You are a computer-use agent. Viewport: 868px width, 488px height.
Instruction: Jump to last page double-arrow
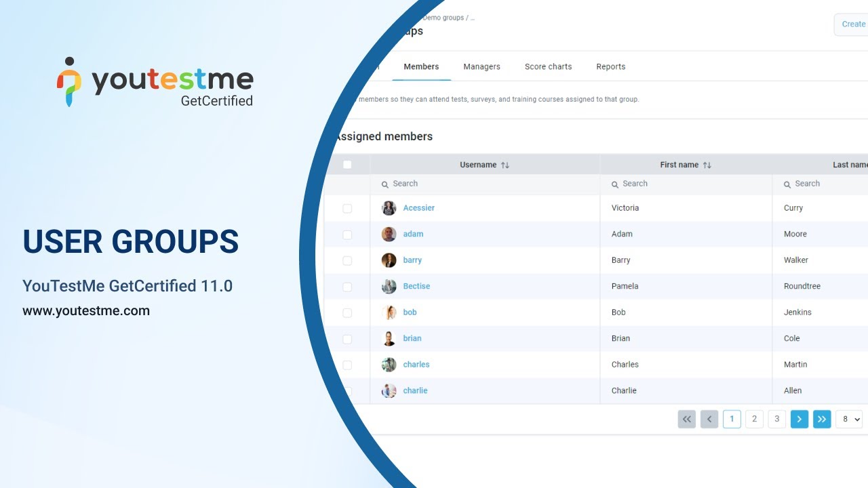click(x=822, y=420)
